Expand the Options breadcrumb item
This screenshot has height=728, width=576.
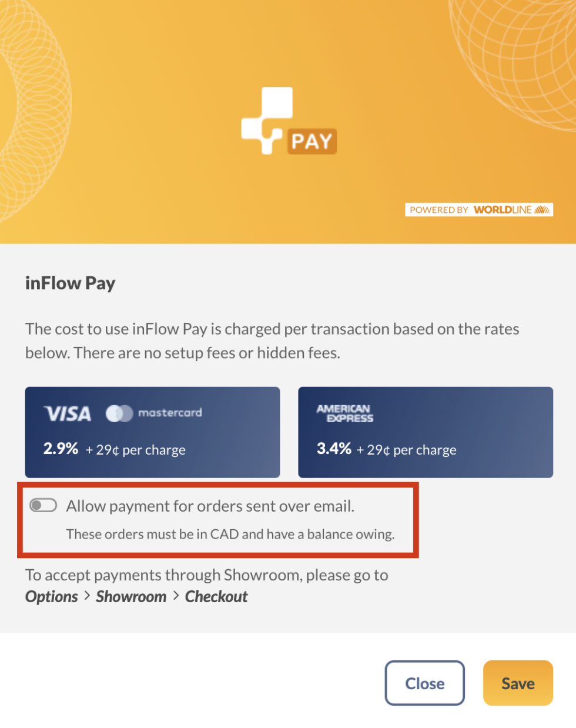point(51,596)
